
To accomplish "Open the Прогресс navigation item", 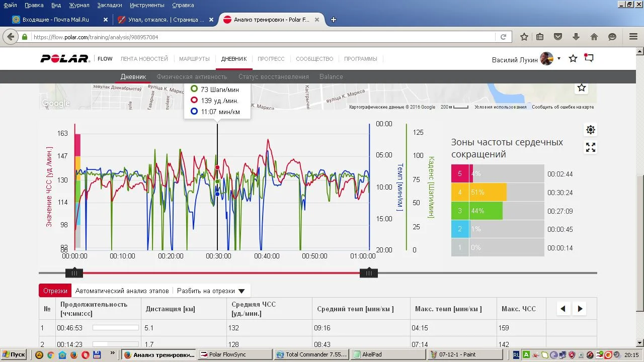I will click(271, 59).
